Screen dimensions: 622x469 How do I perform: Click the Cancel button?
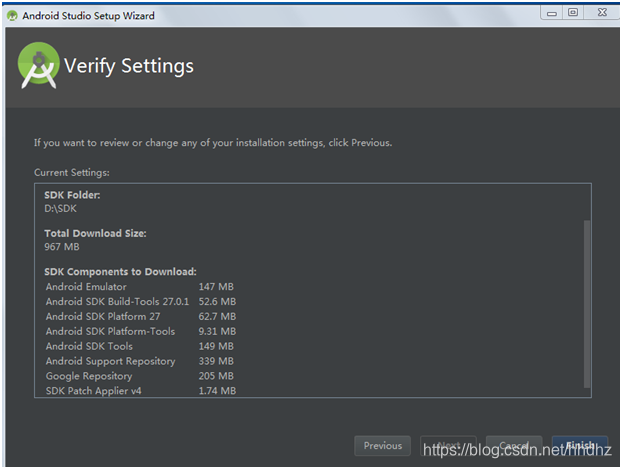pos(514,446)
